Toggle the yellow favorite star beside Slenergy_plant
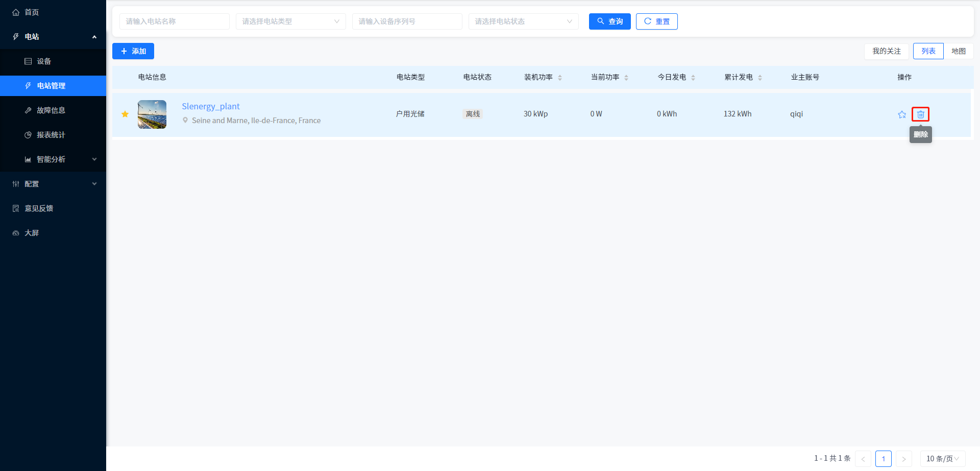The width and height of the screenshot is (980, 471). pyautogui.click(x=125, y=114)
